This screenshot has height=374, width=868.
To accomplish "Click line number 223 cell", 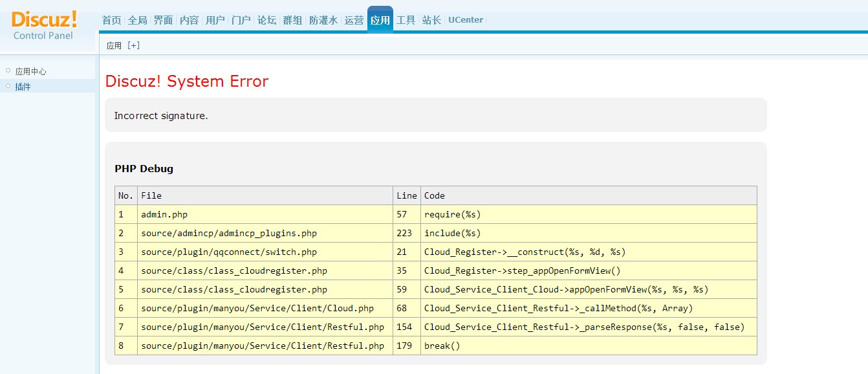I will [407, 233].
